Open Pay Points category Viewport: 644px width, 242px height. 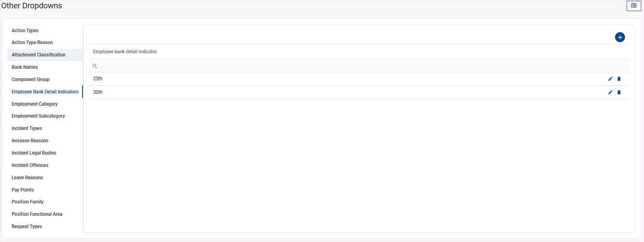tap(23, 190)
